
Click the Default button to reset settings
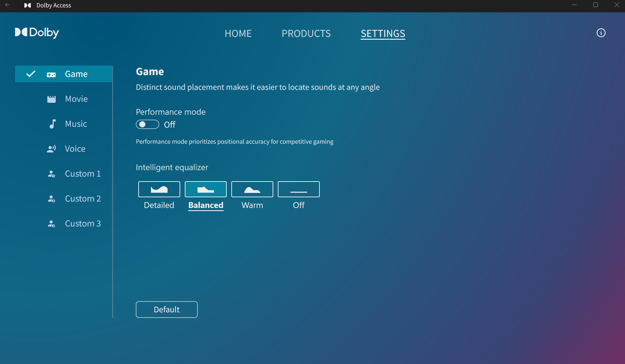tap(167, 310)
